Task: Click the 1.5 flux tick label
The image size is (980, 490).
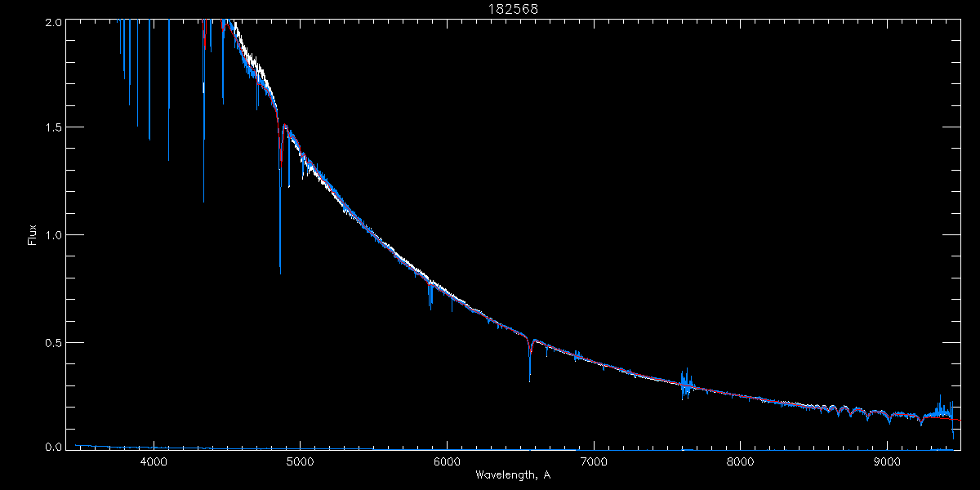Action: pos(52,128)
